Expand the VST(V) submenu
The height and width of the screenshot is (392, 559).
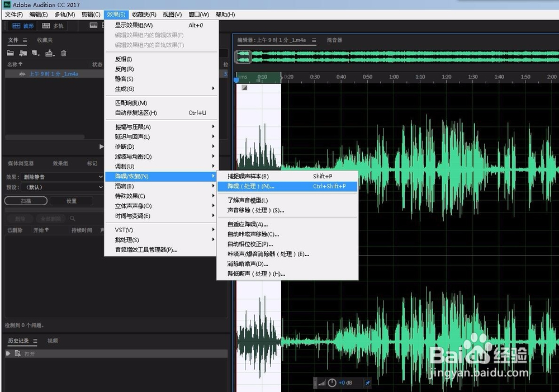(x=161, y=230)
